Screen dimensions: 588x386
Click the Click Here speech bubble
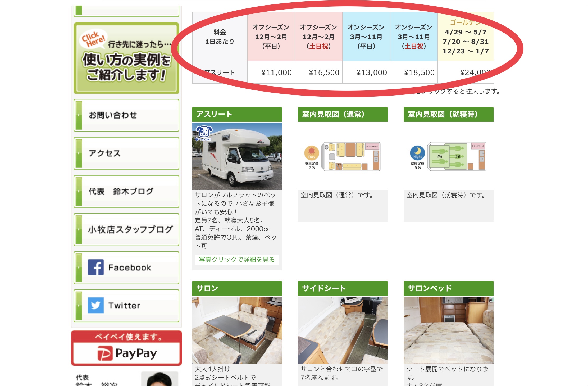(x=93, y=39)
